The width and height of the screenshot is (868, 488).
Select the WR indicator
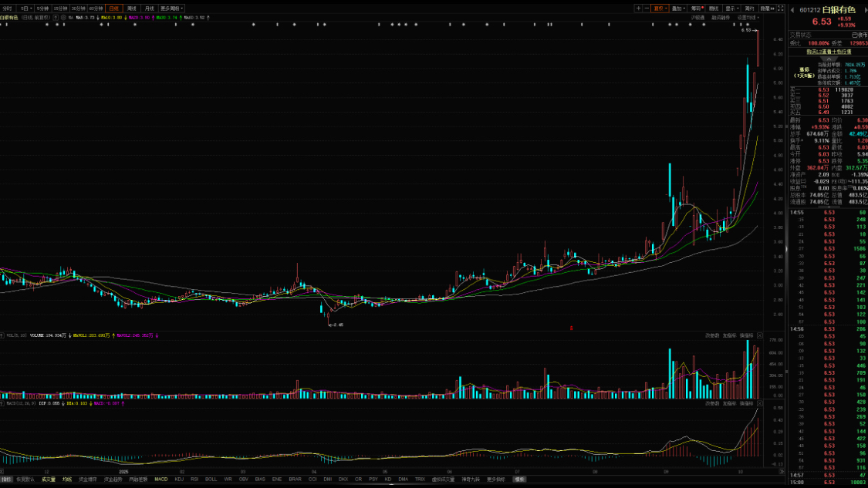point(228,480)
